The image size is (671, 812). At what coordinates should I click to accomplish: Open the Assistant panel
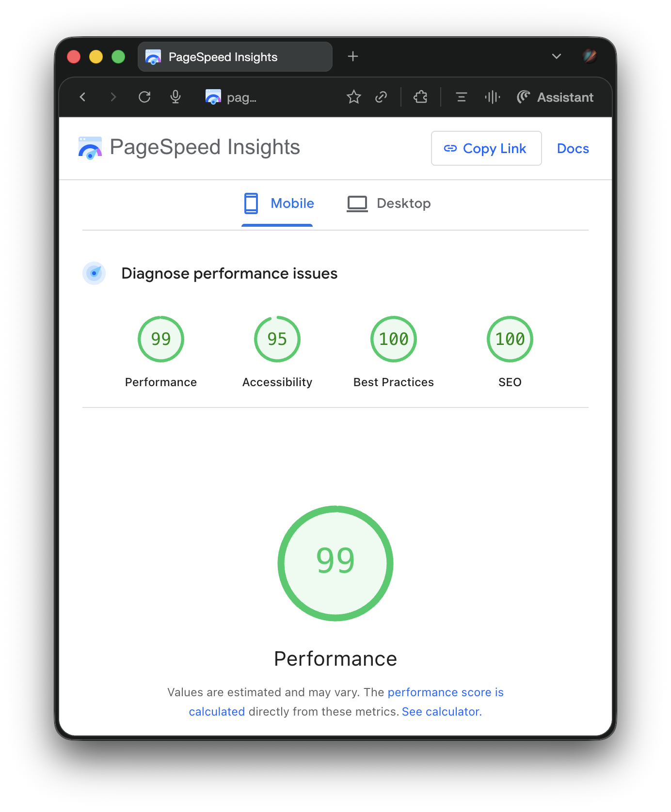point(555,97)
